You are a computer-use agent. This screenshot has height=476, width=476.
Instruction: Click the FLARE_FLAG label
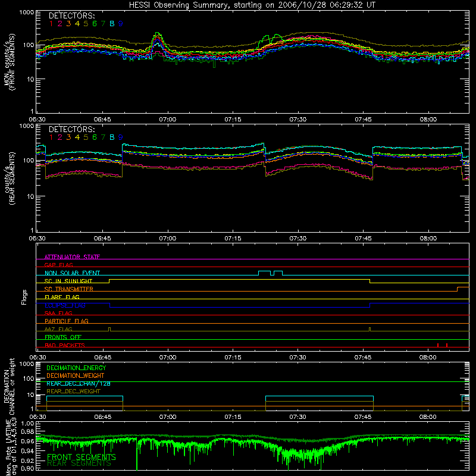pos(62,297)
